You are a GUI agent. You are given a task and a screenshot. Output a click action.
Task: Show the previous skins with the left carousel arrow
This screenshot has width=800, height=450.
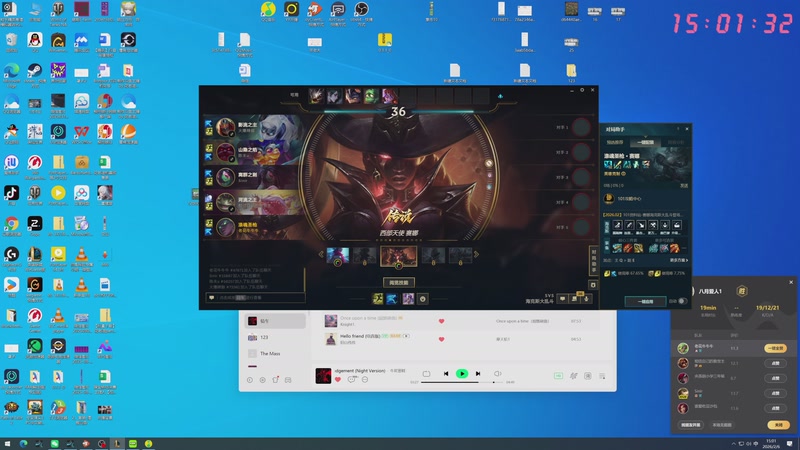pos(321,254)
